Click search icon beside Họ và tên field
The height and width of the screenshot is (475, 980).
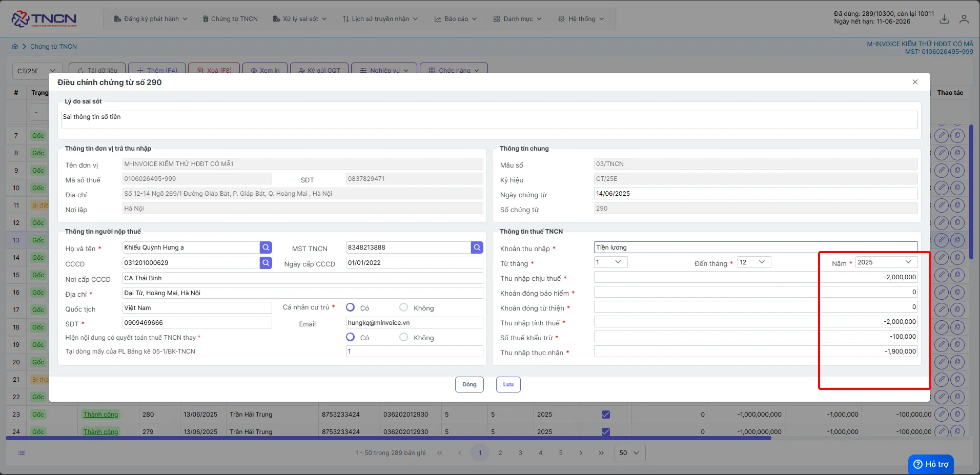(266, 247)
